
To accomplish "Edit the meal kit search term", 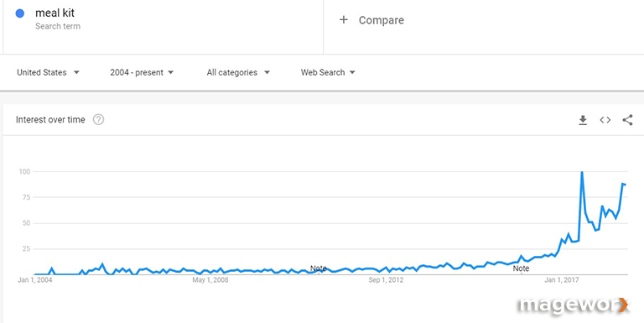I will point(55,13).
